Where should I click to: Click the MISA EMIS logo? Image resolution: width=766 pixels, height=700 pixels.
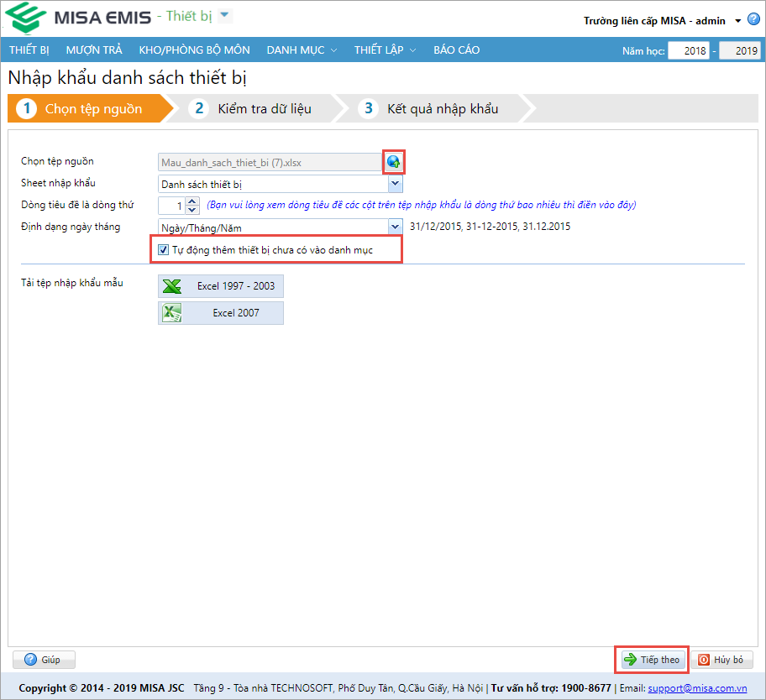click(x=79, y=18)
